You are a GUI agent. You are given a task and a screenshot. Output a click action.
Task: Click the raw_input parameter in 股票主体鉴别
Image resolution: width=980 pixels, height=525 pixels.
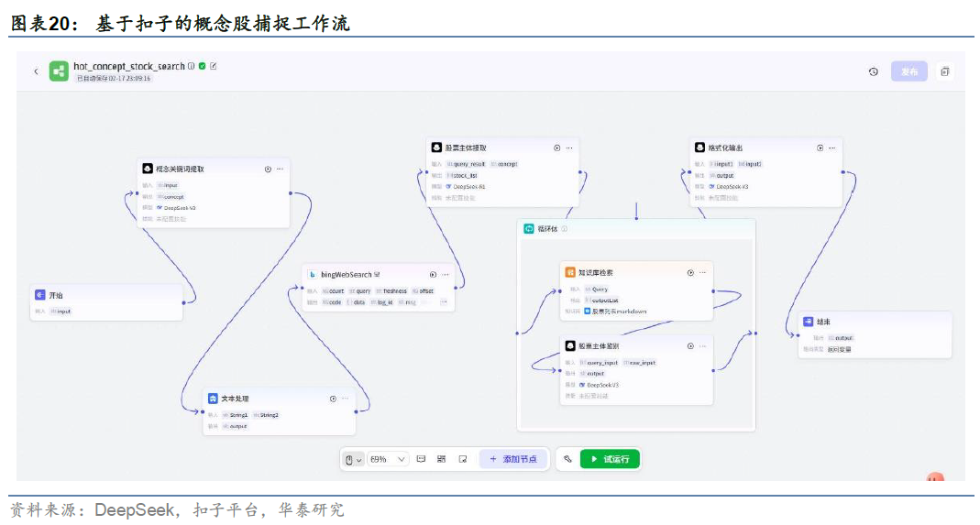point(640,363)
